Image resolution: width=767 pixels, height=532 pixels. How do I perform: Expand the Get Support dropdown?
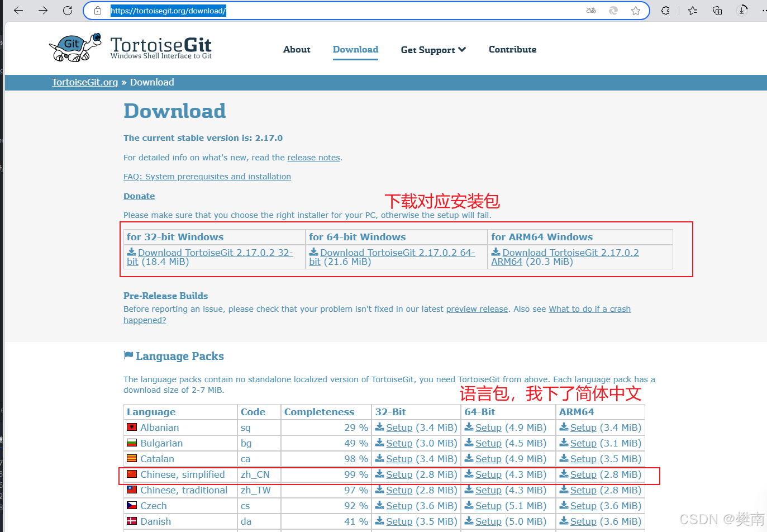pos(433,50)
